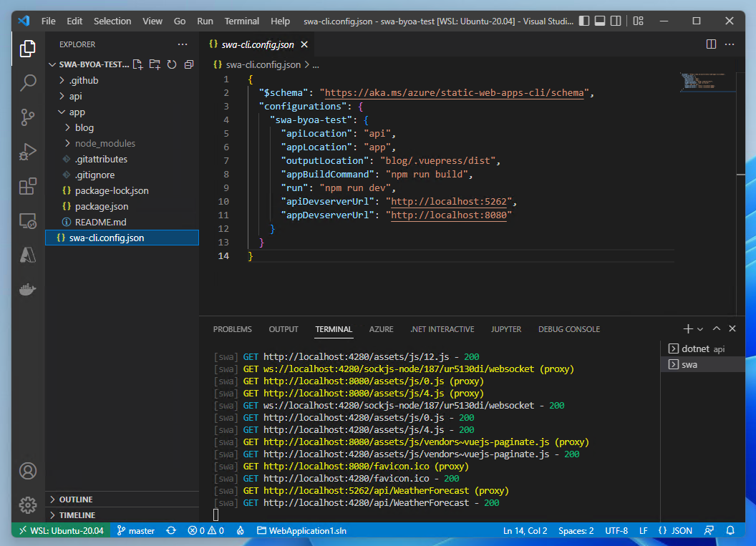The image size is (756, 546).
Task: Switch to the AZURE panel tab
Action: [381, 329]
